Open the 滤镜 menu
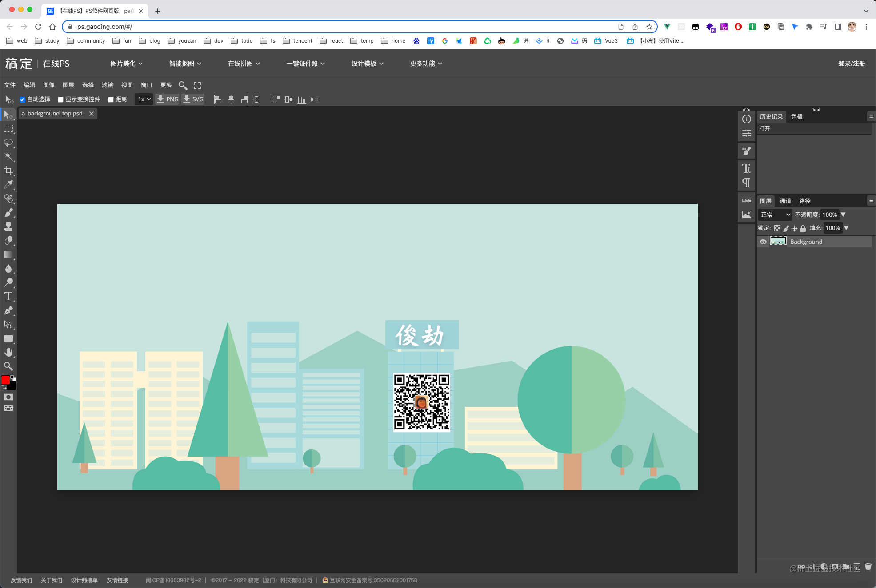Viewport: 876px width, 588px height. [108, 85]
